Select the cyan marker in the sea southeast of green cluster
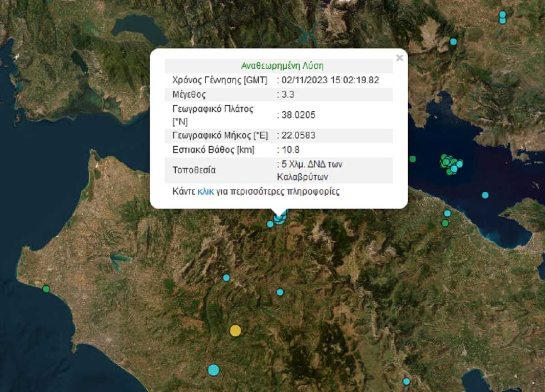Screen dimensions: 545x392 coord(485,195)
